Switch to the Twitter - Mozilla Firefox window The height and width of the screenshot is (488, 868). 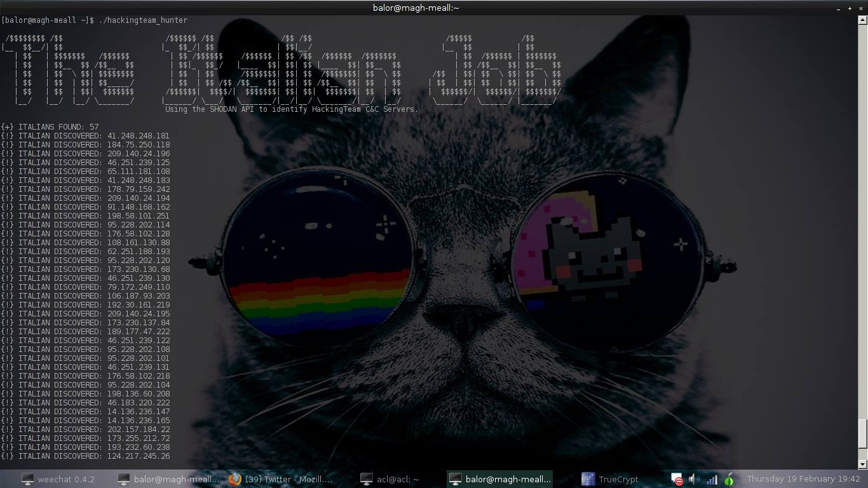(x=280, y=479)
